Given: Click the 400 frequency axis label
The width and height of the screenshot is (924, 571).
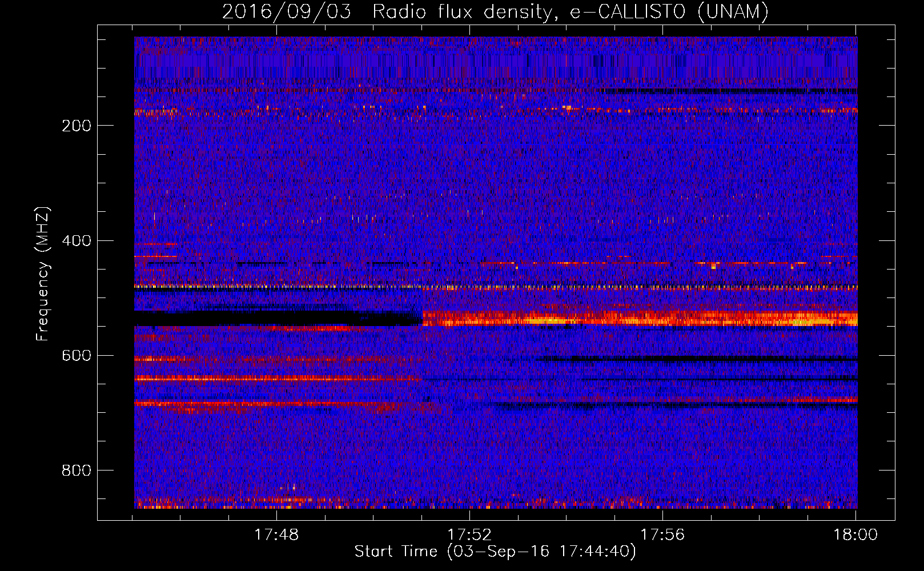Looking at the screenshot, I should tap(77, 240).
